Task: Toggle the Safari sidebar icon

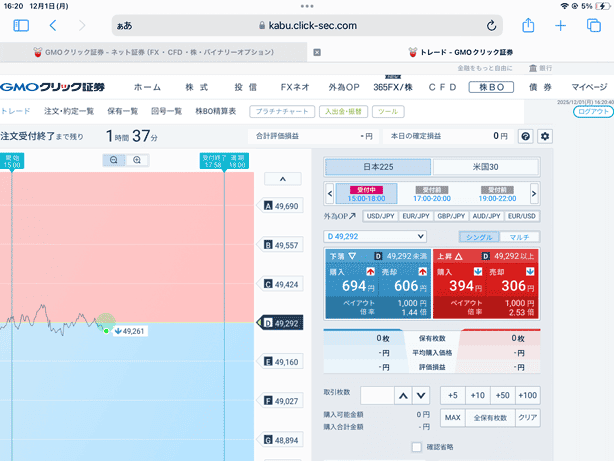Action: tap(21, 25)
